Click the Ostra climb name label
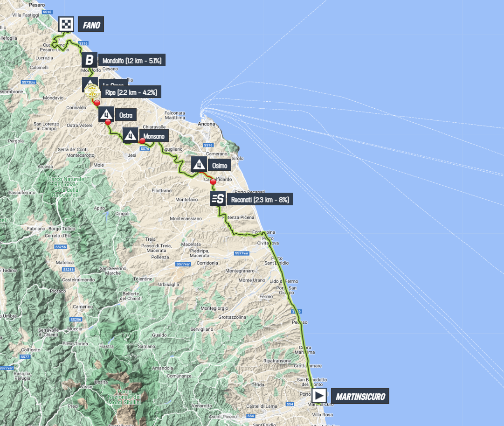 pos(126,114)
